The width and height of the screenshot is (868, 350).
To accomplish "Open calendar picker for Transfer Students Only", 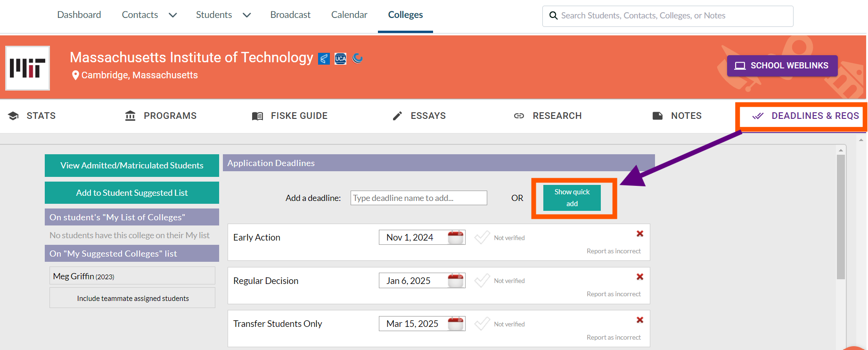I will coord(456,324).
